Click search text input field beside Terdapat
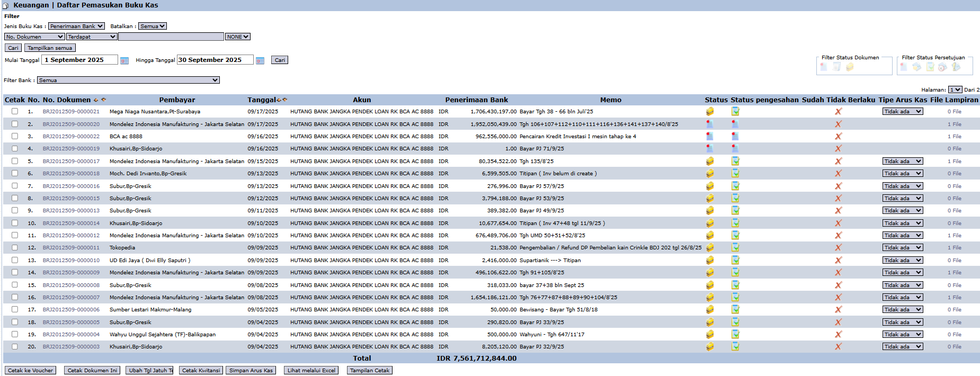 coord(171,37)
